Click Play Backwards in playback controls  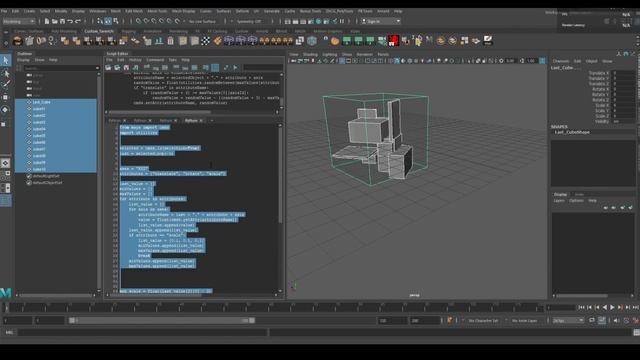604,308
